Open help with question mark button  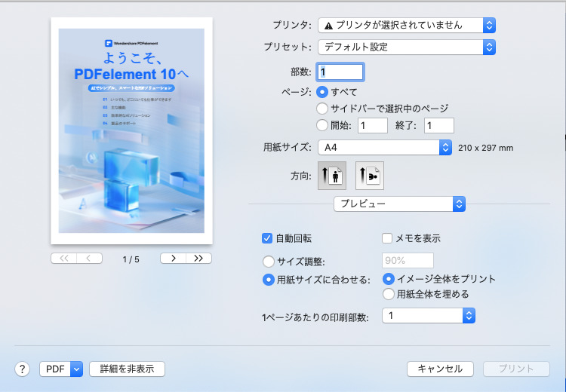coord(22,369)
